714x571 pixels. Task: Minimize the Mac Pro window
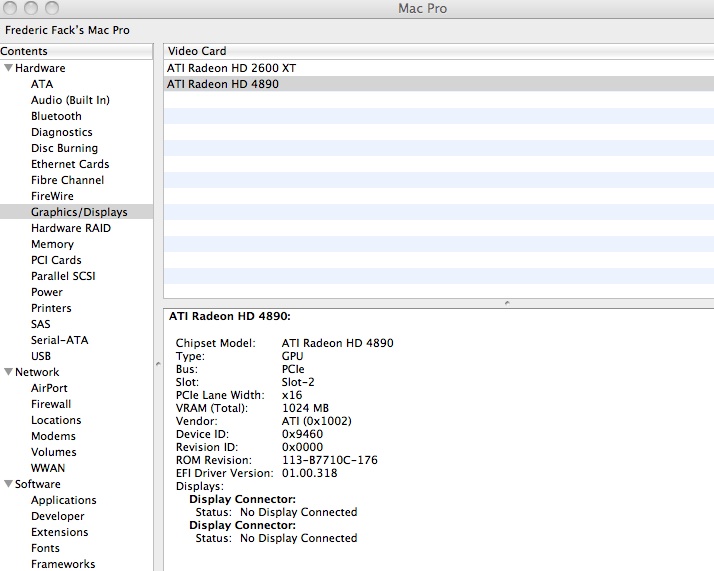tap(31, 8)
